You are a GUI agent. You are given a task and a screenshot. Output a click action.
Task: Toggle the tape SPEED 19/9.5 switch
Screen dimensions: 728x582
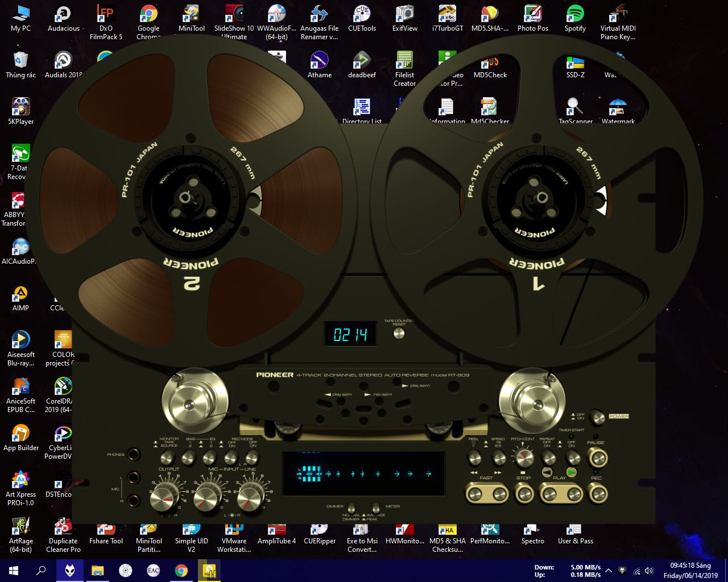pyautogui.click(x=498, y=457)
